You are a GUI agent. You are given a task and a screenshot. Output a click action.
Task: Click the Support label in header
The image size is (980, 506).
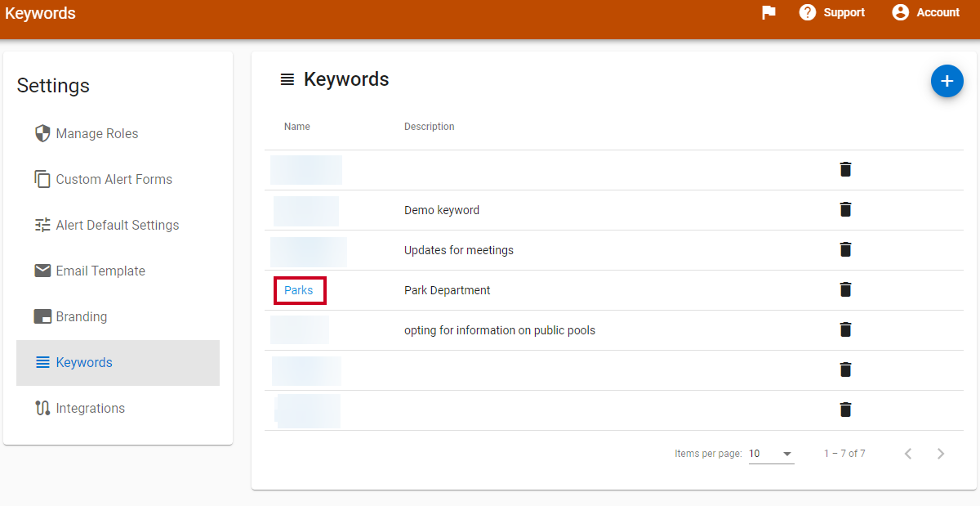point(844,12)
